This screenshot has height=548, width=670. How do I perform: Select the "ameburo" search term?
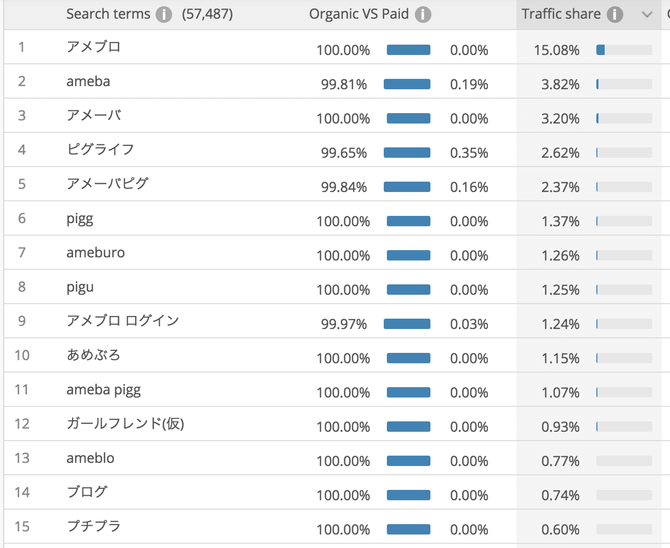(95, 253)
